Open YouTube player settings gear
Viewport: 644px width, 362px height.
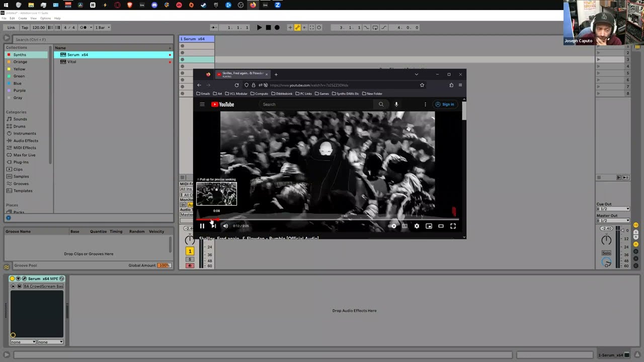417,226
